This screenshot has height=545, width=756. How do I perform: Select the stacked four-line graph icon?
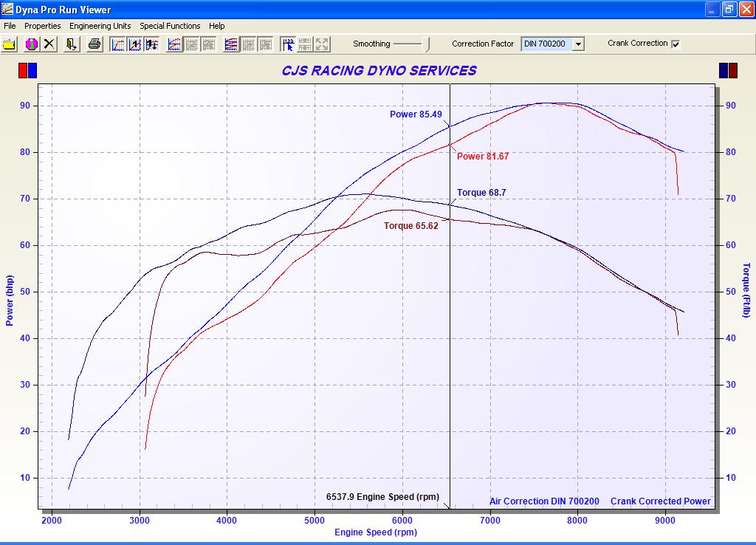click(231, 44)
